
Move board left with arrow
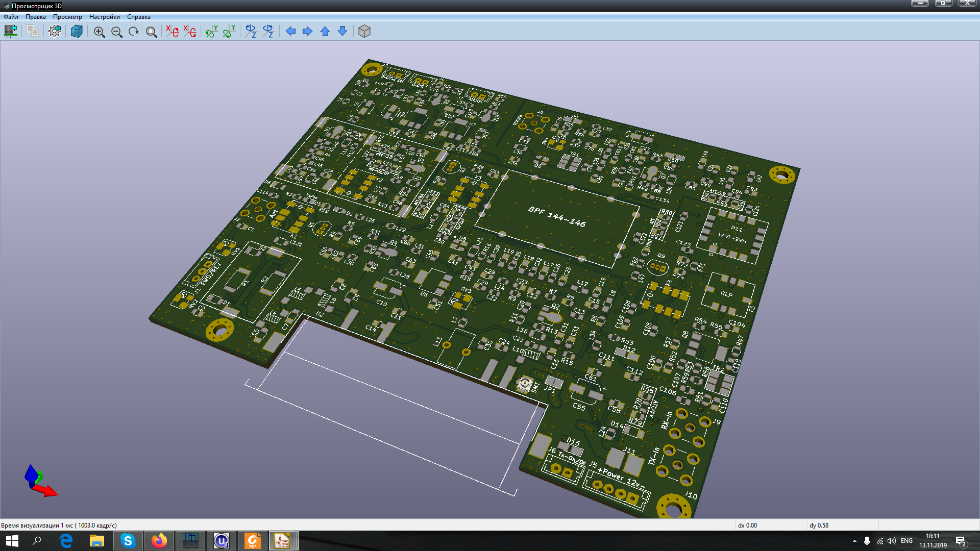(290, 31)
